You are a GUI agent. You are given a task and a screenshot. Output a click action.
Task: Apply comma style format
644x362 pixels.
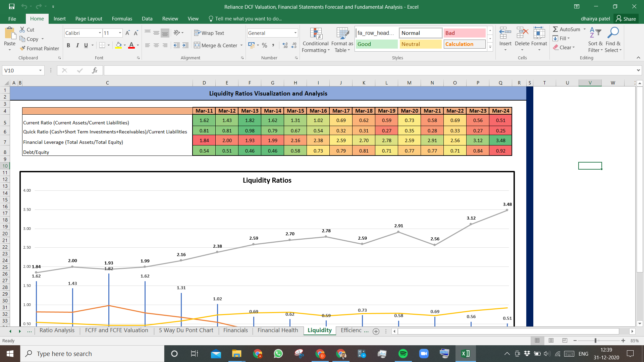[x=273, y=45]
